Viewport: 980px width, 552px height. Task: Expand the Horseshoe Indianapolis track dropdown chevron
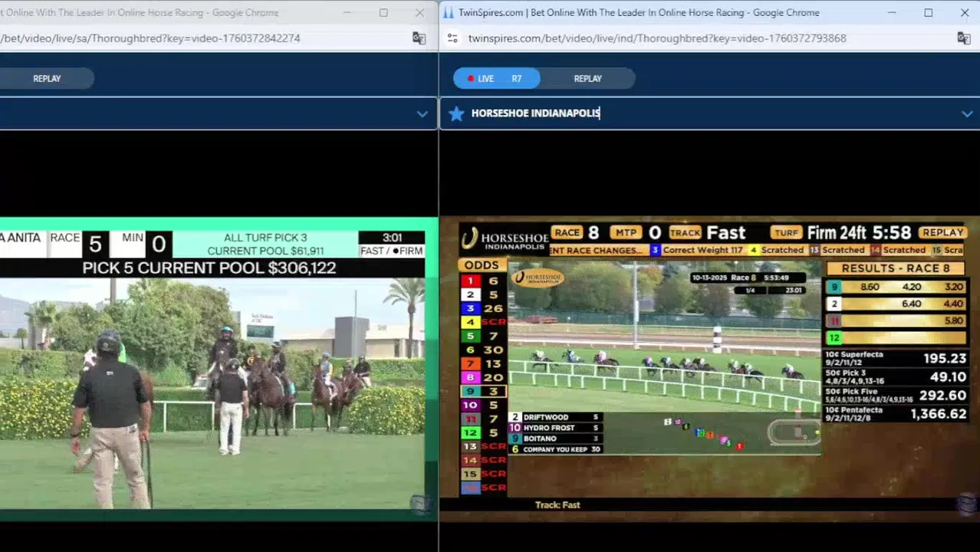tap(967, 113)
